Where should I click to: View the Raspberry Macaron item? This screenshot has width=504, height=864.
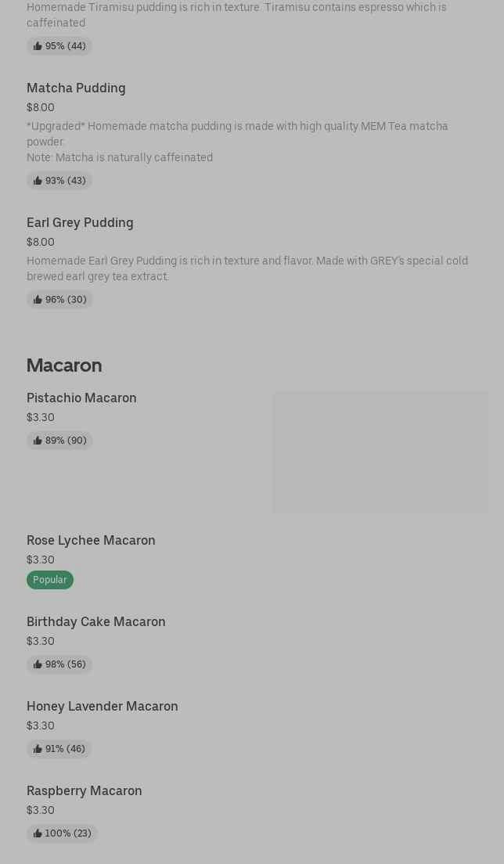[x=85, y=791]
